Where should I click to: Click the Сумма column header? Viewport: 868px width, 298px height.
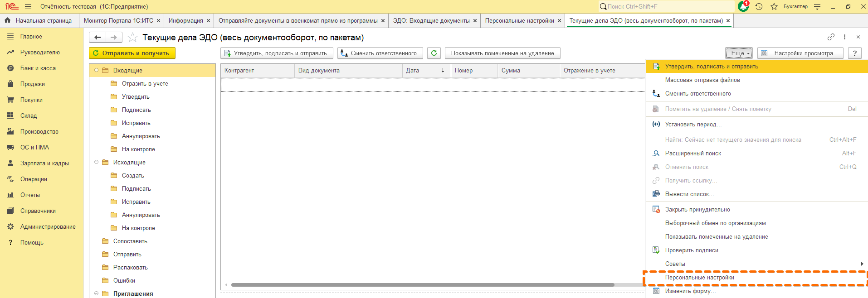[529, 70]
